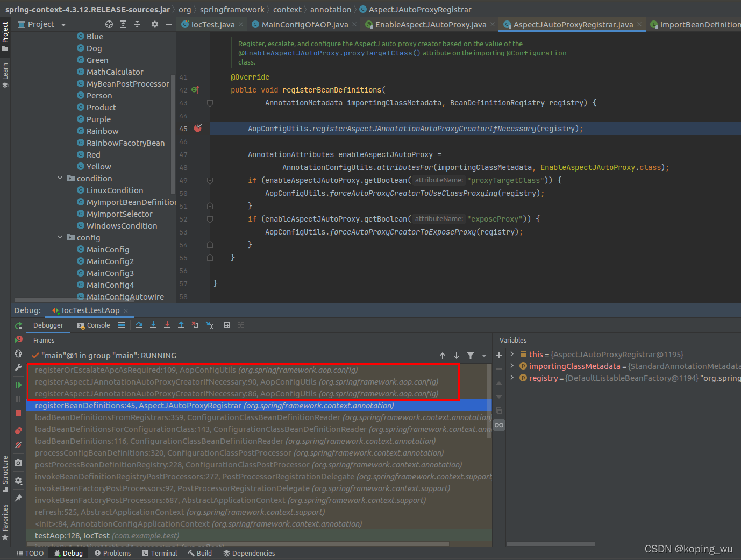Toggle the glasses Show Watches icon
This screenshot has height=560, width=741.
[x=499, y=425]
